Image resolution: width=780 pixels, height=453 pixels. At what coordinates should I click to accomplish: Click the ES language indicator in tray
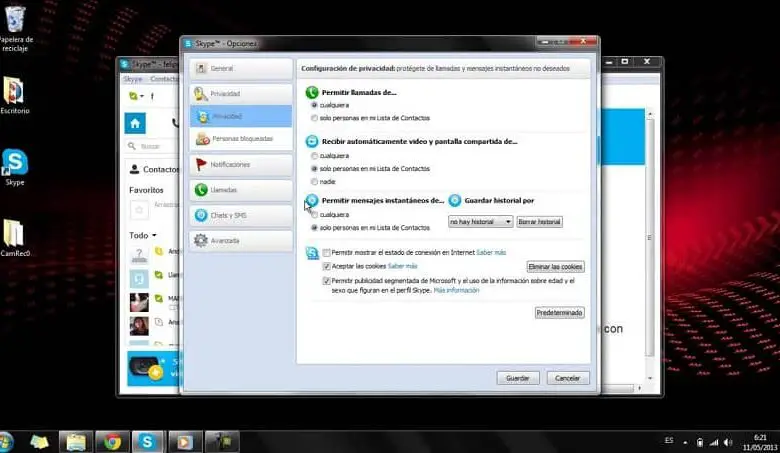click(x=669, y=441)
